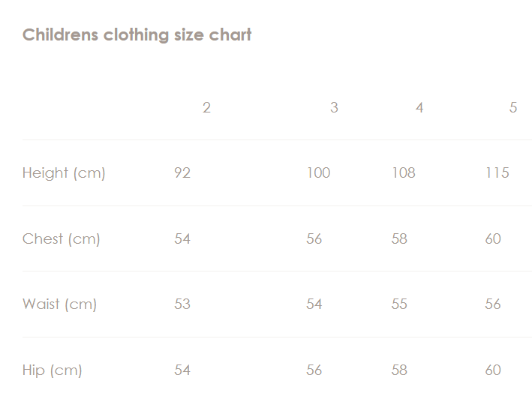Select the size 3 column header
Screen dimensions: 532x396
[x=334, y=107]
